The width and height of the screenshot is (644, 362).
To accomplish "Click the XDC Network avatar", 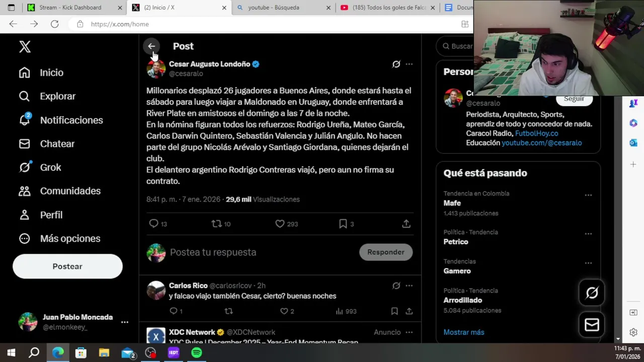I will click(x=156, y=336).
